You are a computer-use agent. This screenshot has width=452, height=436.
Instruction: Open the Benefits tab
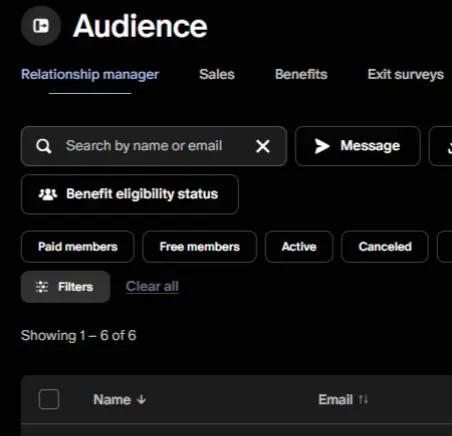[x=301, y=74]
